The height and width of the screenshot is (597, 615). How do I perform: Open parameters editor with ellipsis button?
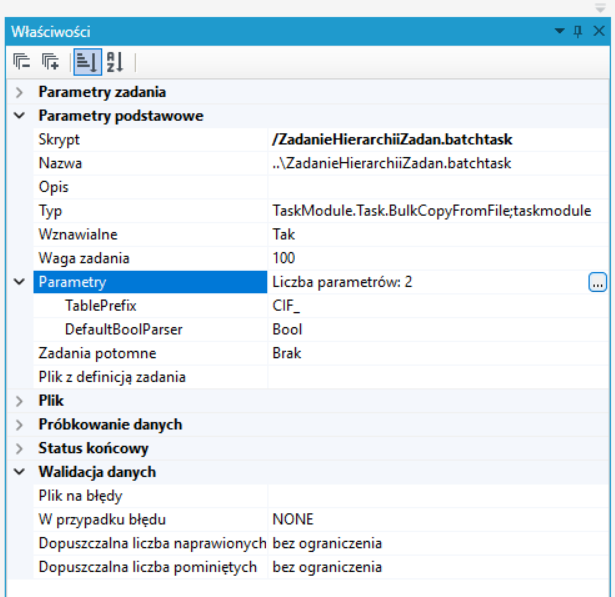[597, 282]
